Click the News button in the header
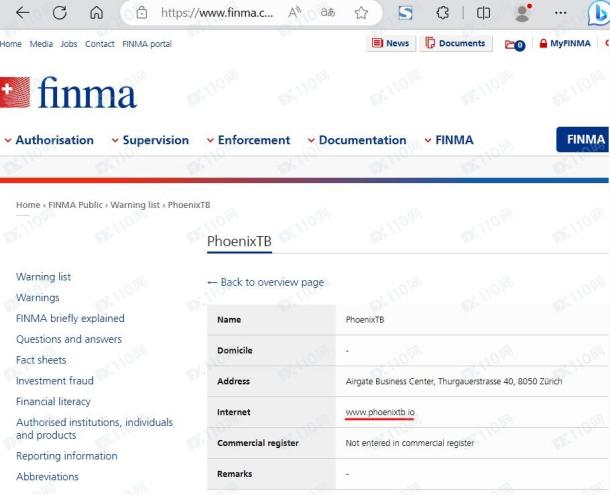 391,43
